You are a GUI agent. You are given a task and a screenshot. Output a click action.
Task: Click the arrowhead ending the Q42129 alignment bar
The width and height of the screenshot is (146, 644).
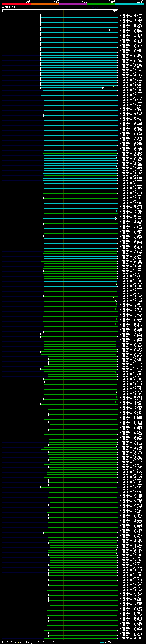click(x=109, y=30)
